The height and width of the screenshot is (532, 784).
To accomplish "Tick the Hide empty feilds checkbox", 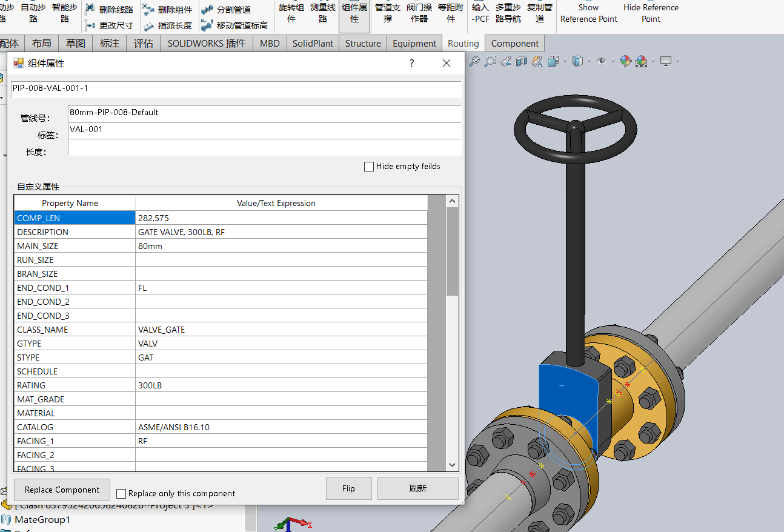I will click(x=369, y=167).
